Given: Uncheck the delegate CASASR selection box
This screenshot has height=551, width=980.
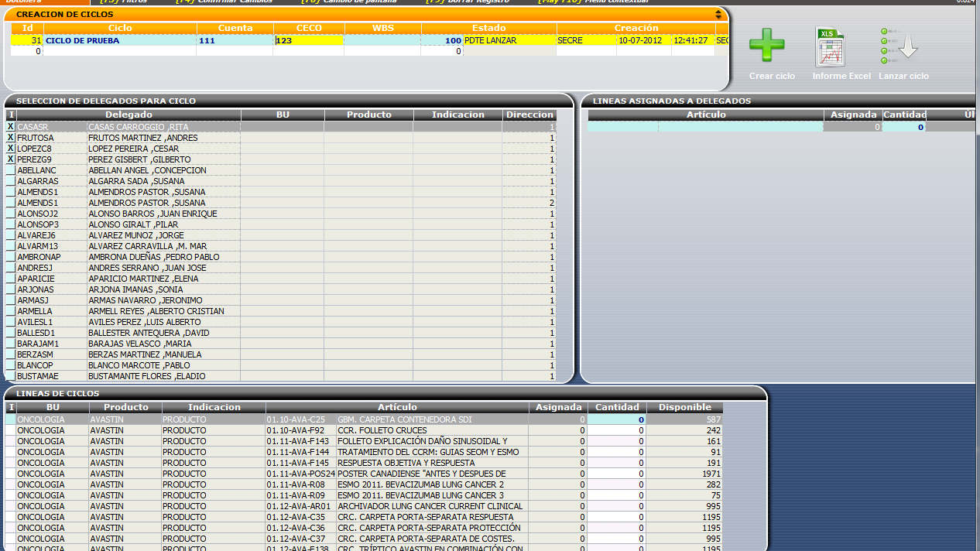Looking at the screenshot, I should [x=11, y=127].
